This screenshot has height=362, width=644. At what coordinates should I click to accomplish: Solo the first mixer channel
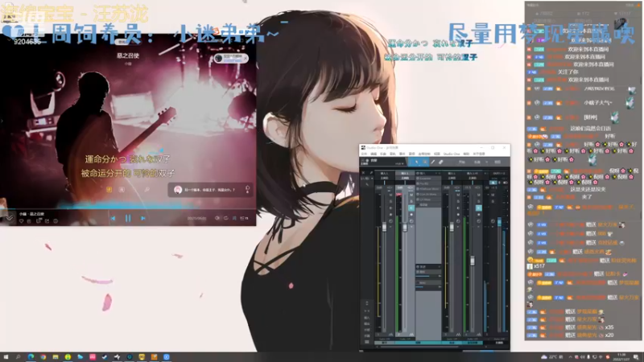[x=390, y=201]
